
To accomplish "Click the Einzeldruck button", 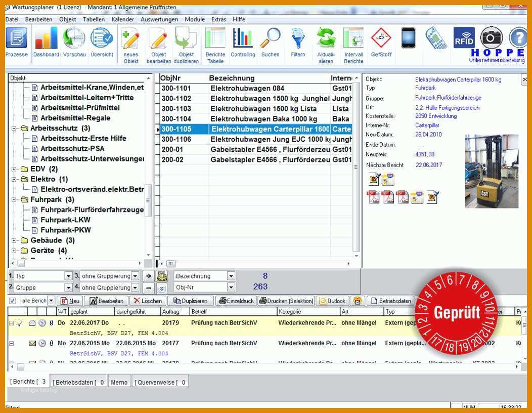I will pos(236,301).
